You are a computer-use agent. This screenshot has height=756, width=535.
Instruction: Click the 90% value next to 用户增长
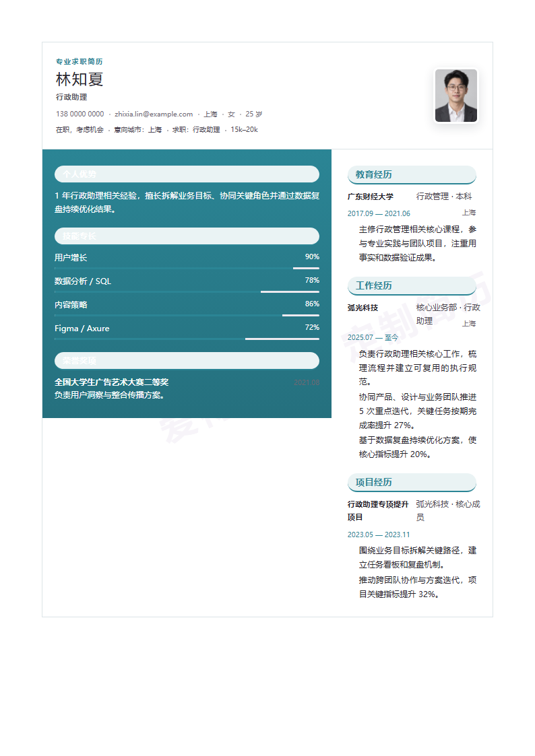tap(312, 256)
